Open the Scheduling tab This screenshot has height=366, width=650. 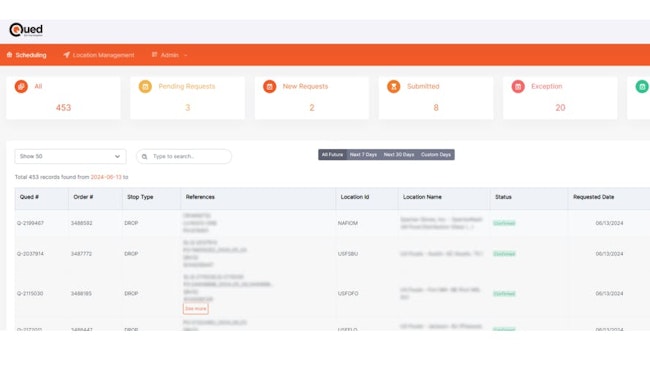pos(27,55)
